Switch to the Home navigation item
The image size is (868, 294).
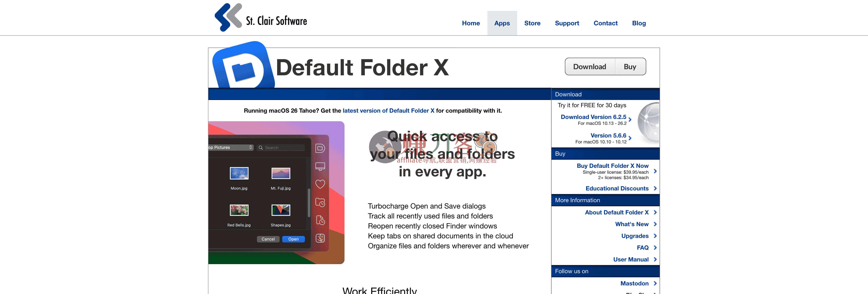pos(471,23)
